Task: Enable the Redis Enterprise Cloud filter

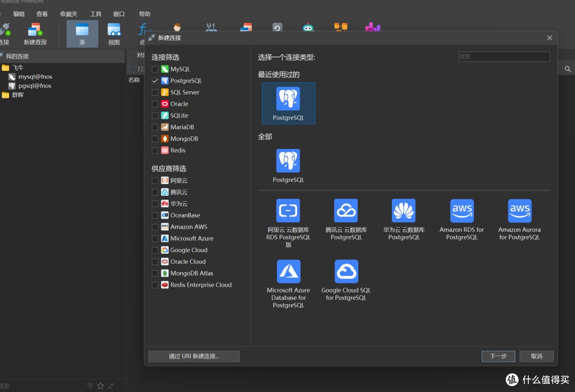Action: coord(155,285)
